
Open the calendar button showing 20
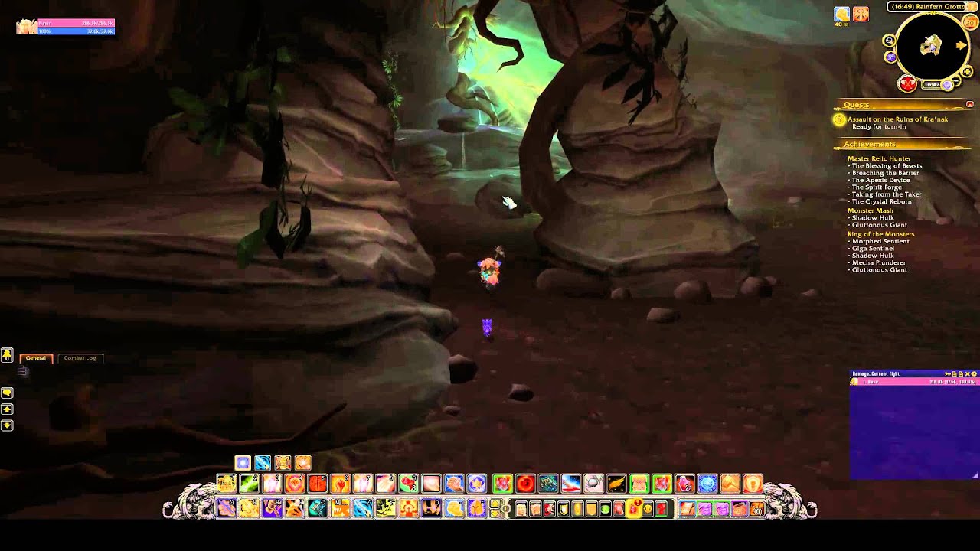point(970,22)
